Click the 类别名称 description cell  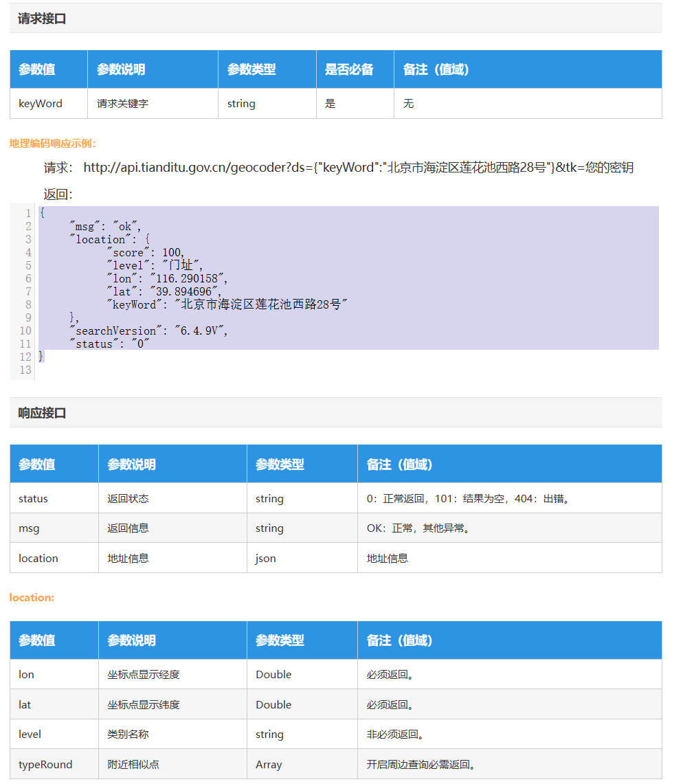coord(173,735)
